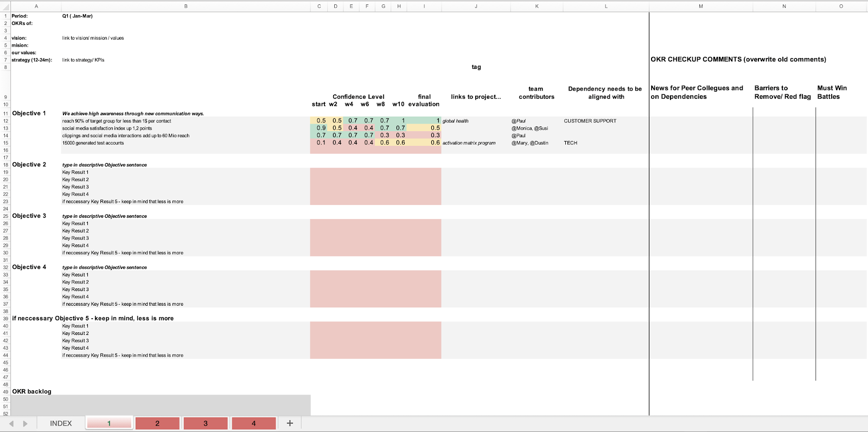Click the 'CUSTOMER SUPPORT' dependency cell

tap(590, 121)
